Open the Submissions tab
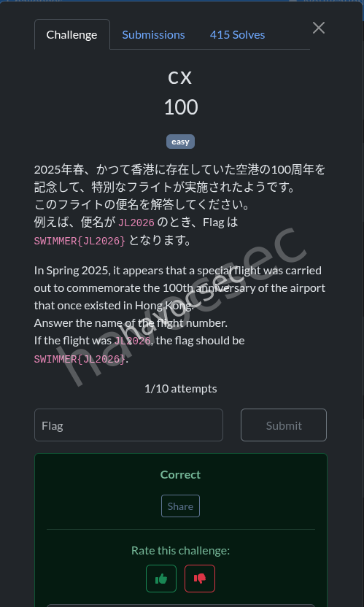 pos(154,34)
